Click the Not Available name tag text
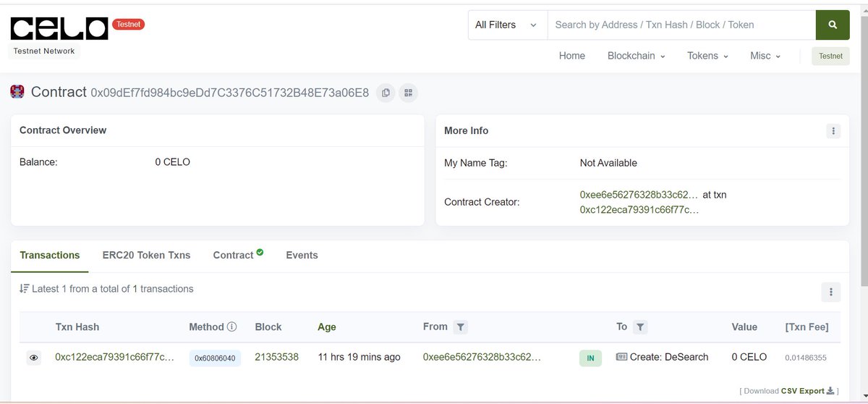The height and width of the screenshot is (404, 868). (608, 163)
